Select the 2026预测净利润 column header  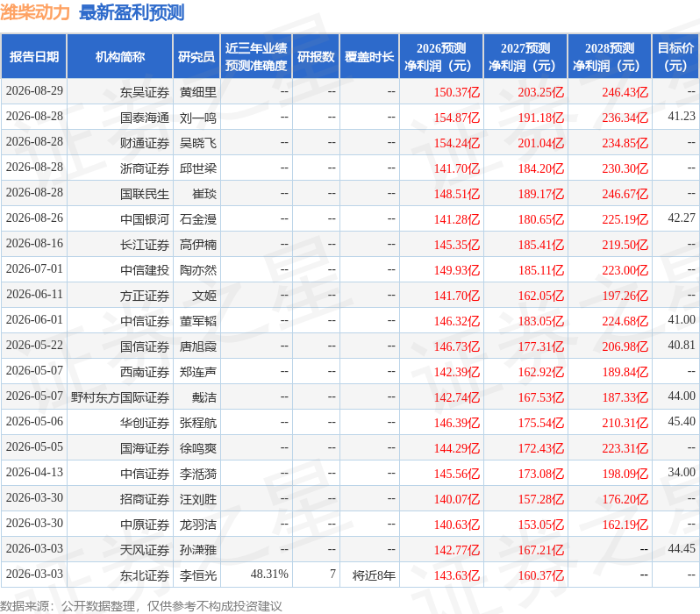pyautogui.click(x=441, y=57)
